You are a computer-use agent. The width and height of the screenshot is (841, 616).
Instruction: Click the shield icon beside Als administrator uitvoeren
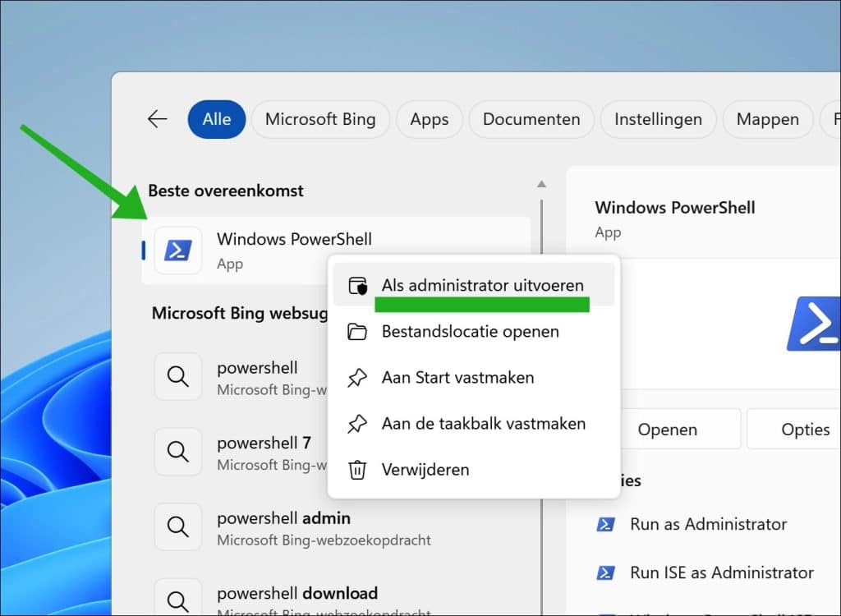[358, 286]
